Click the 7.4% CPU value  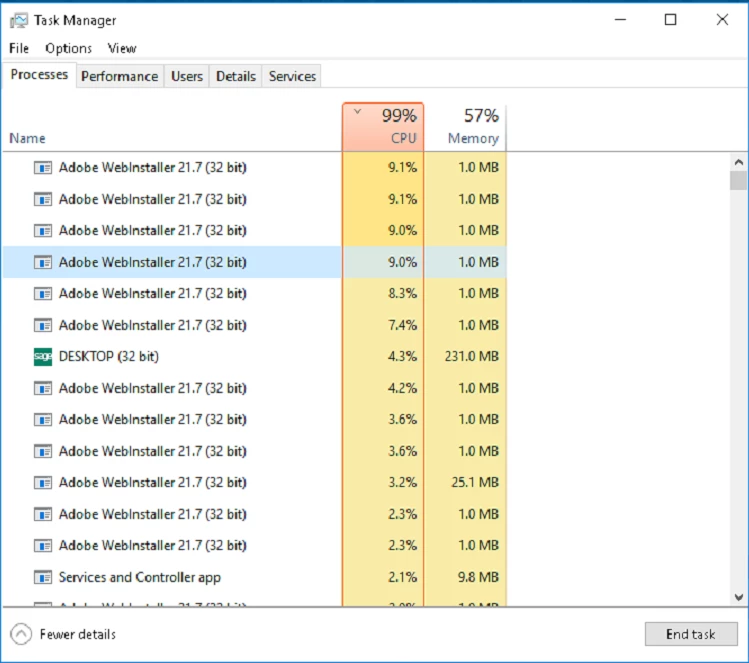tap(402, 325)
